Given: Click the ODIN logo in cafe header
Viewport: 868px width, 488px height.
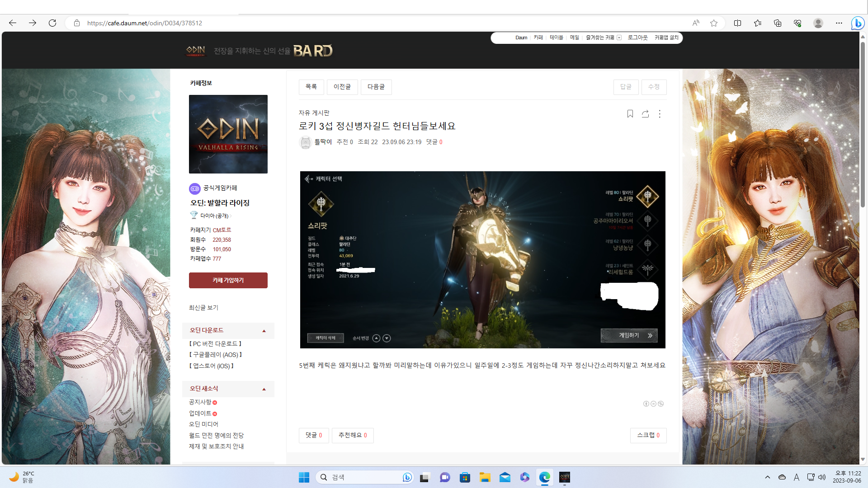Looking at the screenshot, I should (196, 51).
